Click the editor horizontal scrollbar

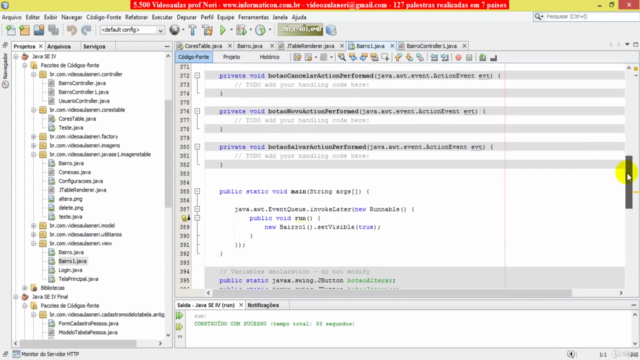392,293
